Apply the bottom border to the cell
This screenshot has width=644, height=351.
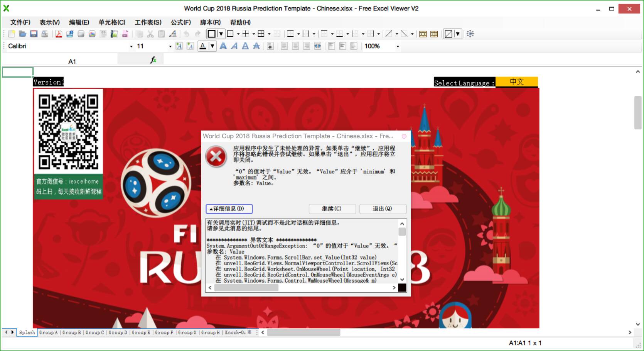[x=340, y=34]
